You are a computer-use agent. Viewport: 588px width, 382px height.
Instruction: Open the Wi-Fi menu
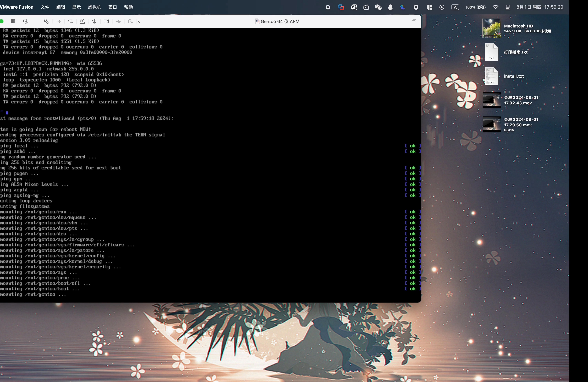pos(495,7)
